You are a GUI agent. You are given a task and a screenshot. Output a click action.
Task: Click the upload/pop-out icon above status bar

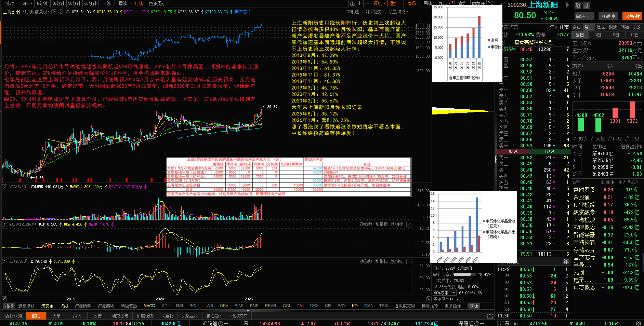[x=490, y=316]
